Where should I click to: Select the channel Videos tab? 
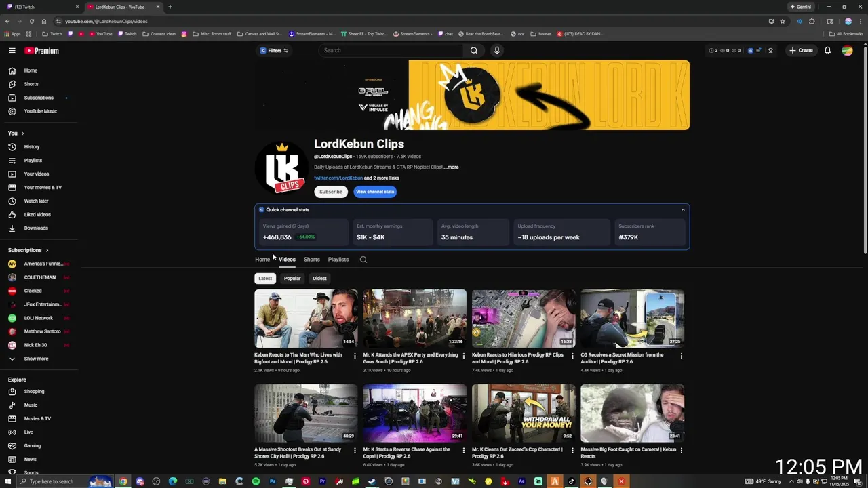(x=287, y=260)
